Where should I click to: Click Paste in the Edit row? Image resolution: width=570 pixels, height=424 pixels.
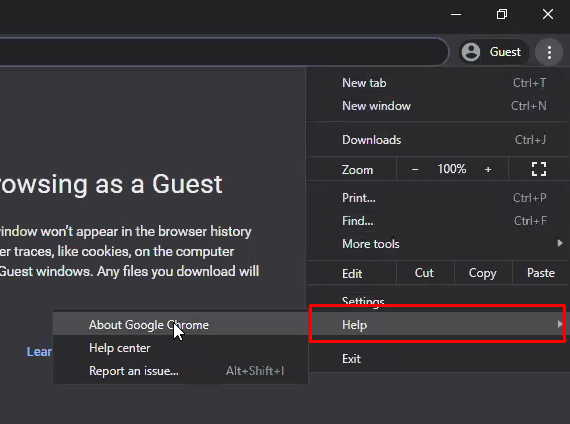541,273
